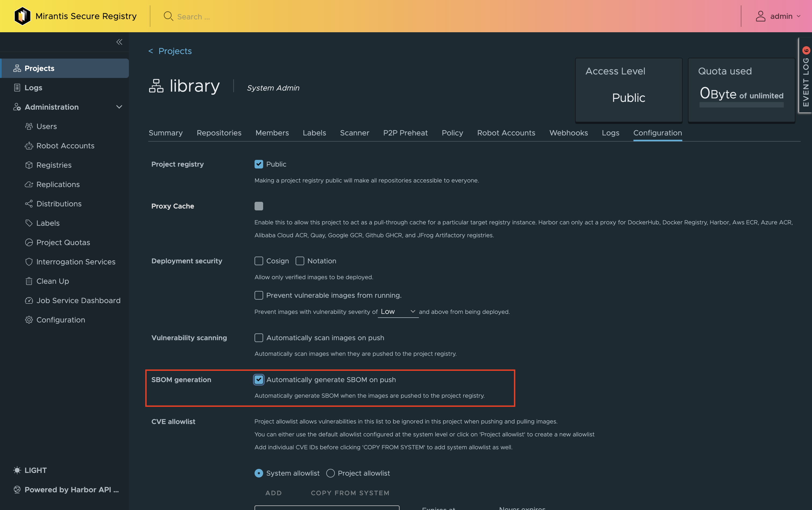Click the Projects icon in the sidebar
This screenshot has height=510, width=812.
point(17,68)
